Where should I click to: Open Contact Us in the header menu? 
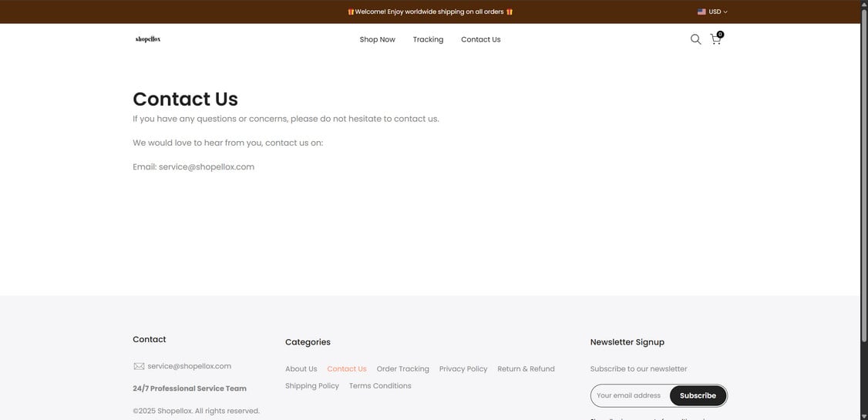pyautogui.click(x=480, y=39)
